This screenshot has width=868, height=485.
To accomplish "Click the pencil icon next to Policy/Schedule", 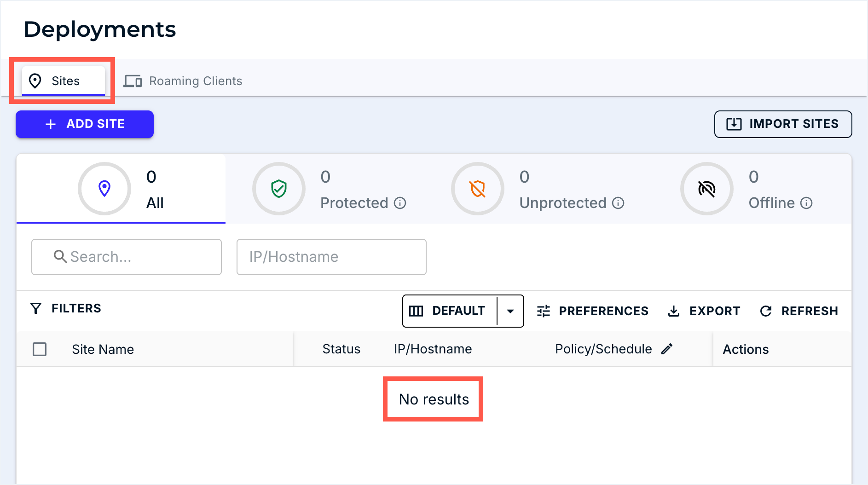I will 667,349.
